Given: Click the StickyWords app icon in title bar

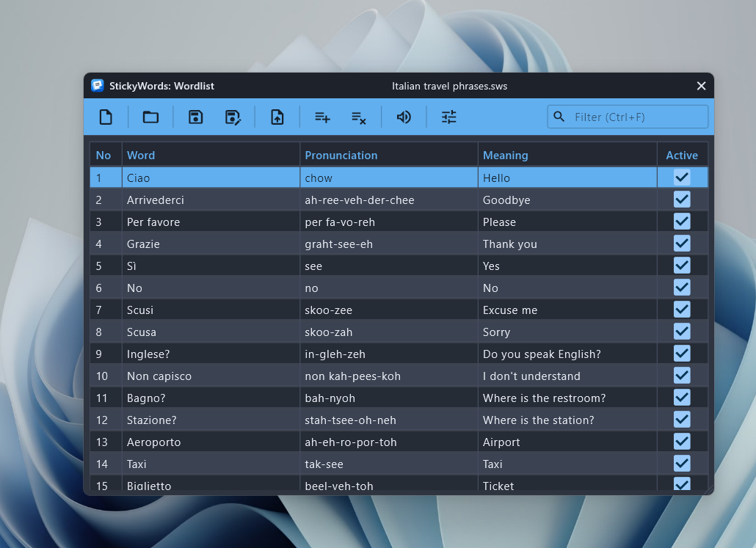Looking at the screenshot, I should point(98,86).
